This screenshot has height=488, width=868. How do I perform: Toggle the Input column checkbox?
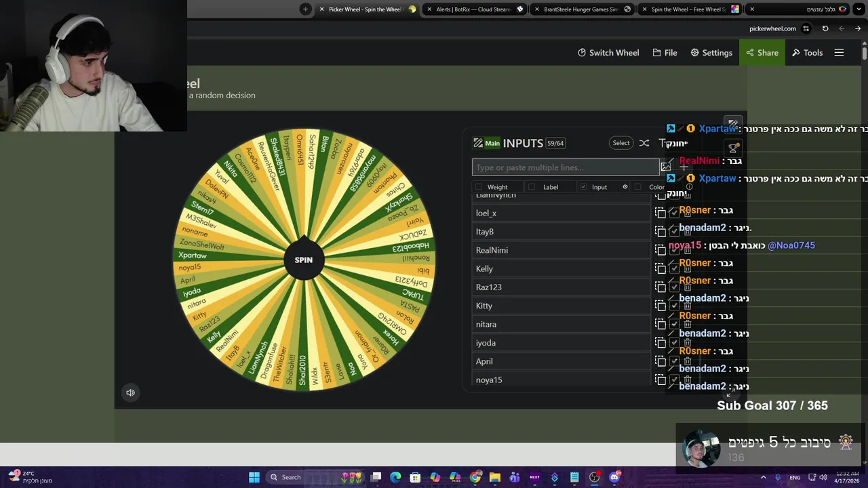coord(583,187)
